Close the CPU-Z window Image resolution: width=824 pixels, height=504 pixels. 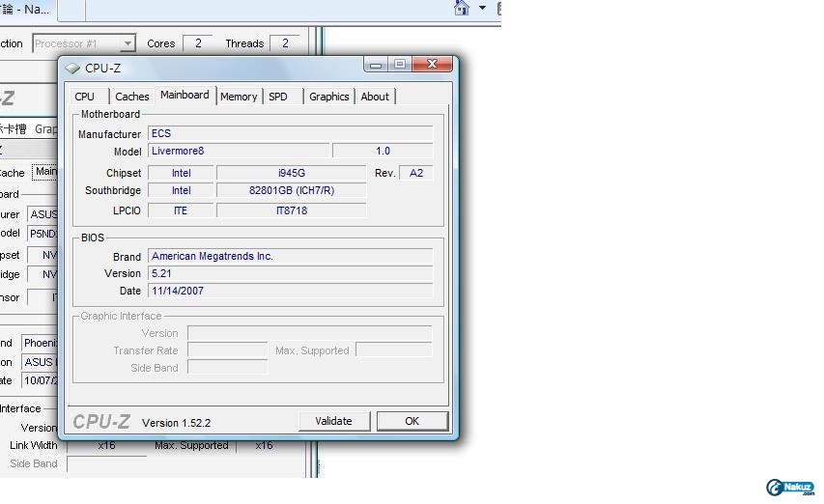[431, 65]
